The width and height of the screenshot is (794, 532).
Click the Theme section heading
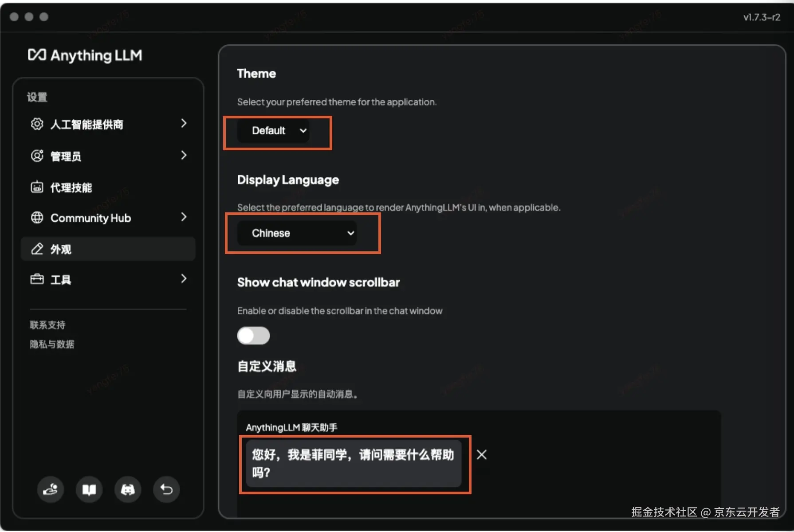(256, 74)
